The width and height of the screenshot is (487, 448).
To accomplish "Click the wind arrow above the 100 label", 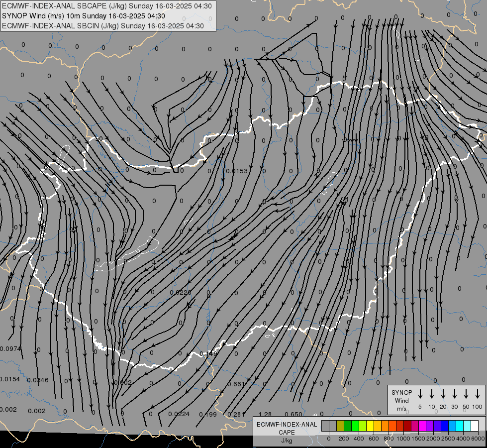I will pos(478,394).
